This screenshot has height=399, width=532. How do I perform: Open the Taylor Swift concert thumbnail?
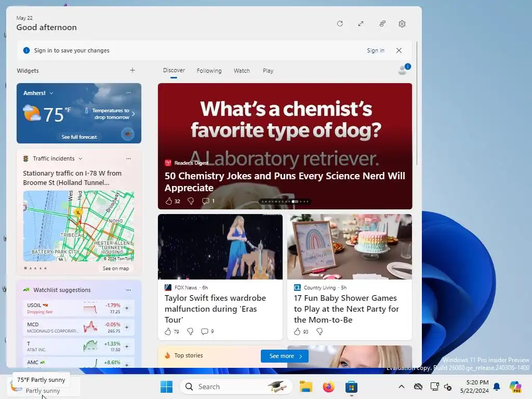tap(220, 247)
